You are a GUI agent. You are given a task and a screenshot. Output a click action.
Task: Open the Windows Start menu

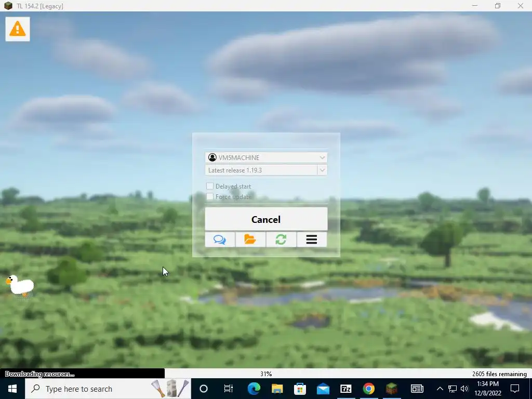coord(12,389)
